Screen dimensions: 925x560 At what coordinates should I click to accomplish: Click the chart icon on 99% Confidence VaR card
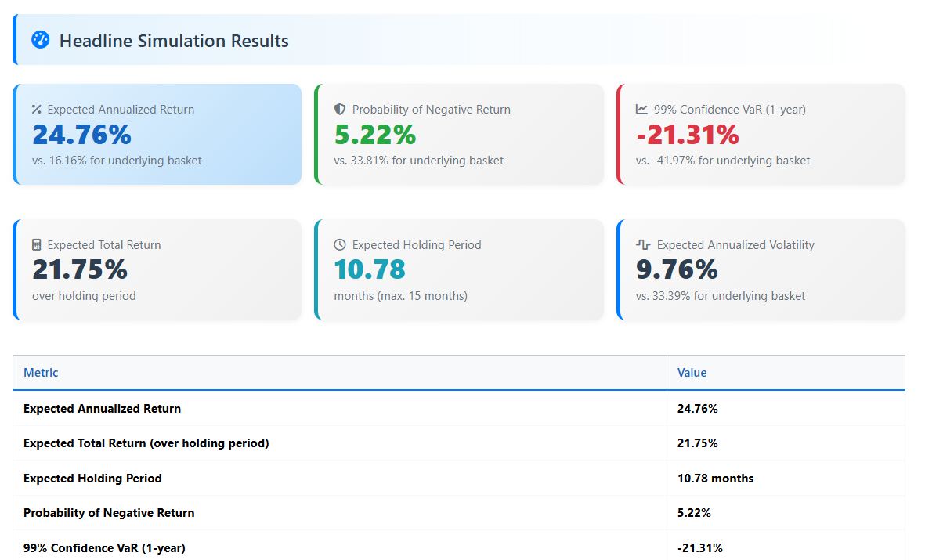point(641,109)
